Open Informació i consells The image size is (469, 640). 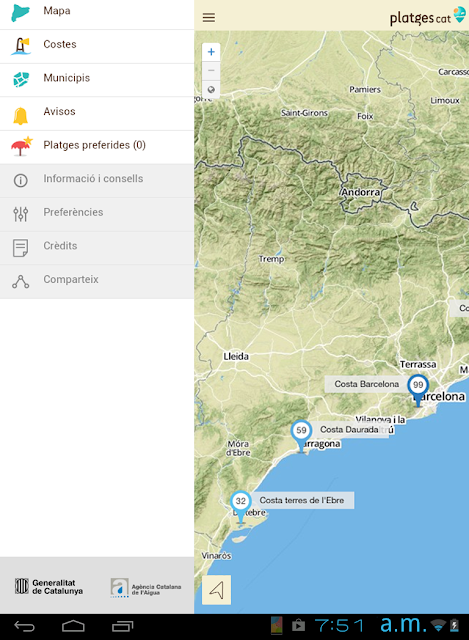click(x=97, y=181)
